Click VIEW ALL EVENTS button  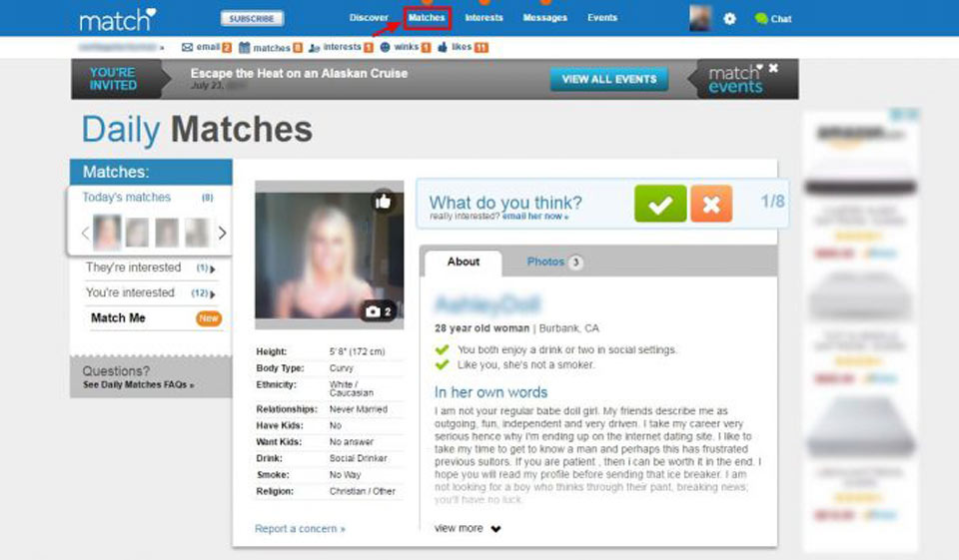(x=609, y=80)
